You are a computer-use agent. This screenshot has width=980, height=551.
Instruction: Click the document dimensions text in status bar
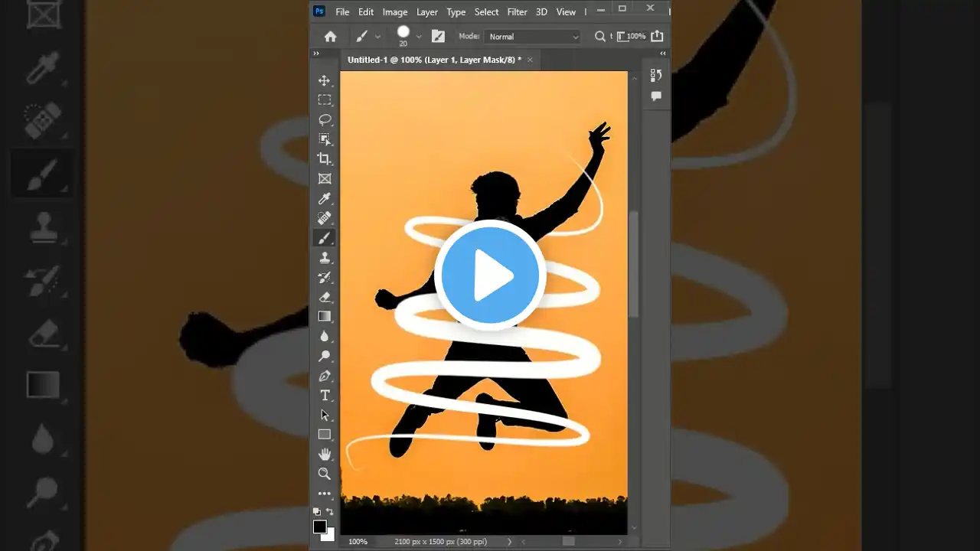tap(440, 542)
